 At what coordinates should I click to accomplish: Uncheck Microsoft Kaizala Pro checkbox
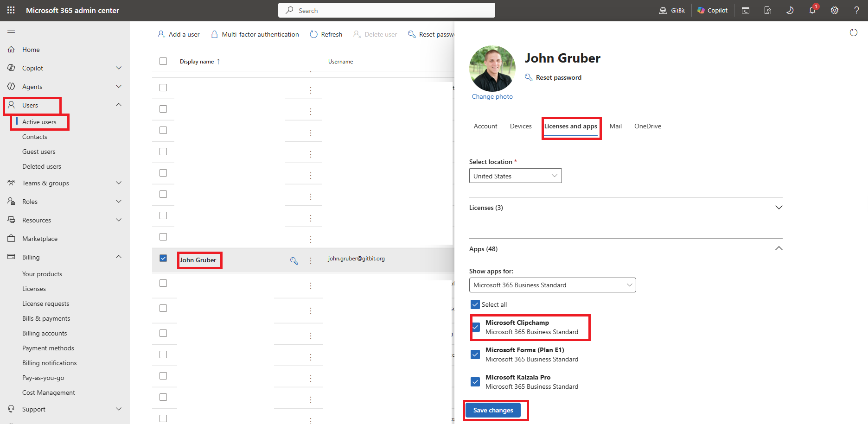475,382
